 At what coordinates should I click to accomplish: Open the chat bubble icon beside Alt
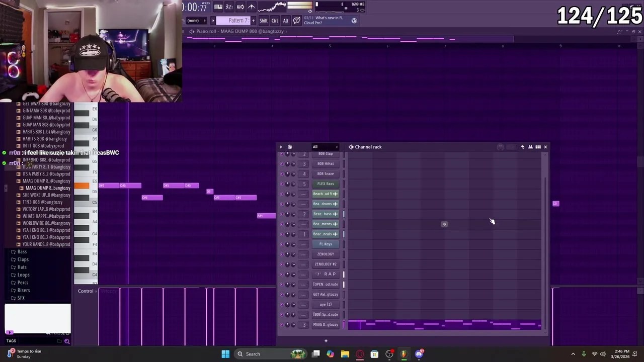click(297, 21)
